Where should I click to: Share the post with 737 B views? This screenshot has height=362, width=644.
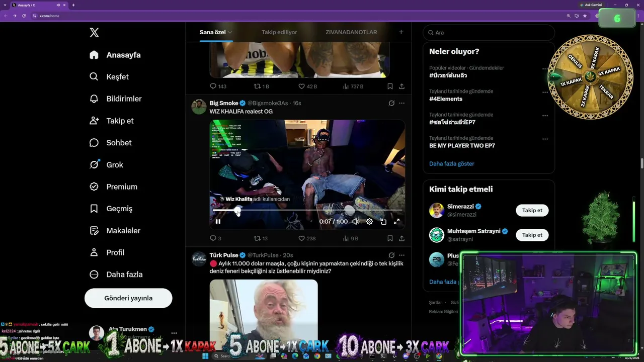click(x=401, y=86)
